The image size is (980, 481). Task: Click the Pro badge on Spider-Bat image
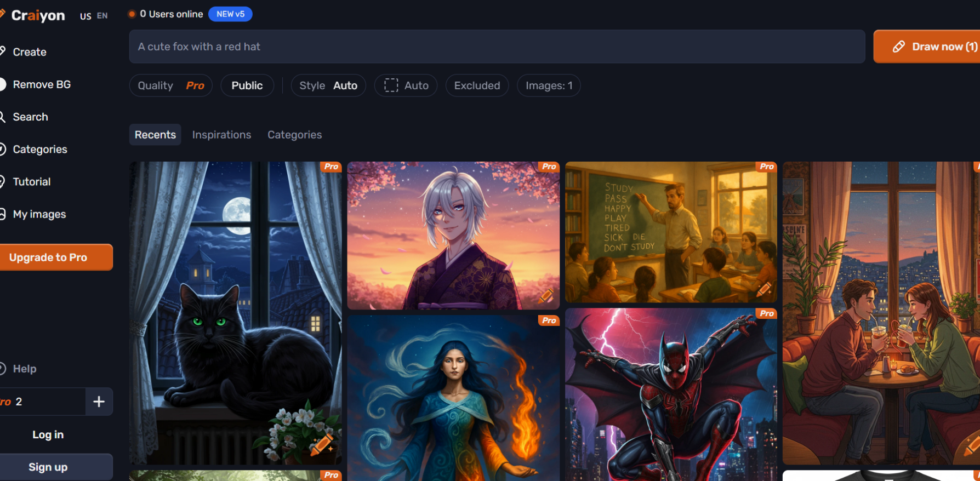(x=767, y=313)
